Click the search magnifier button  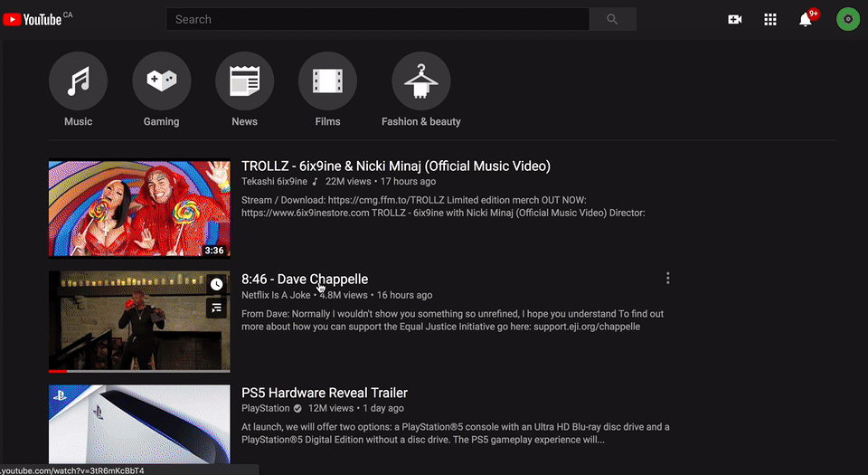pos(612,19)
